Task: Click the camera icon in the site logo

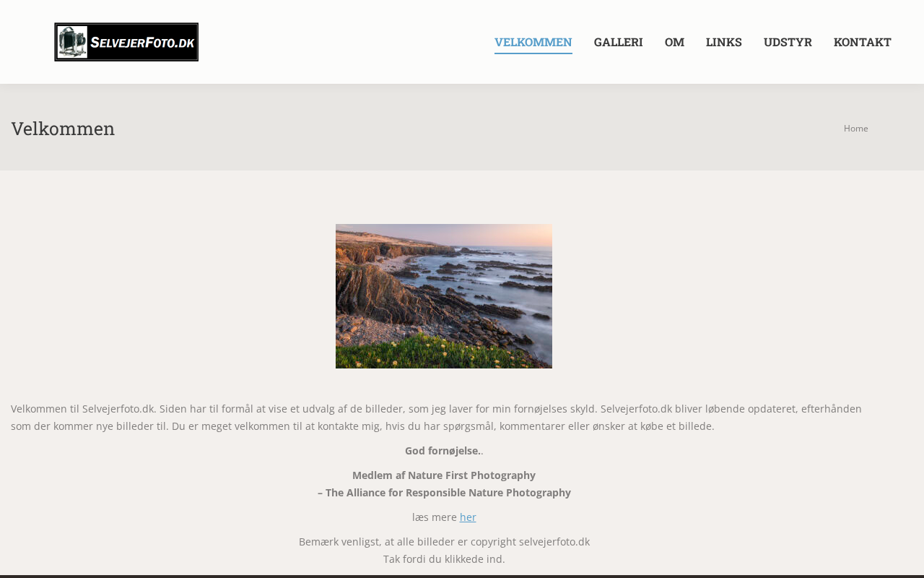Action: [72, 42]
